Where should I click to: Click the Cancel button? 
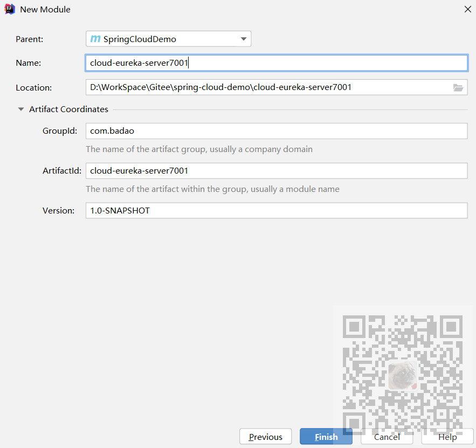pos(387,437)
